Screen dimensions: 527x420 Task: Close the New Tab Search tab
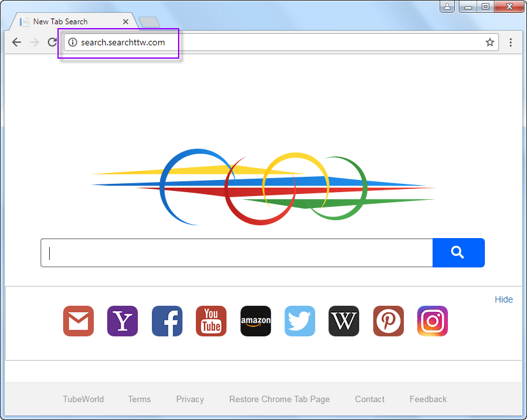coord(126,22)
